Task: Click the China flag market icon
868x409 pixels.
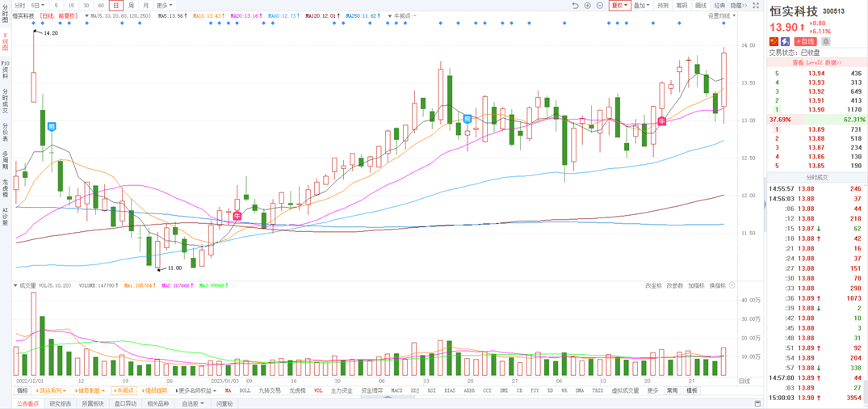Action: click(x=774, y=41)
